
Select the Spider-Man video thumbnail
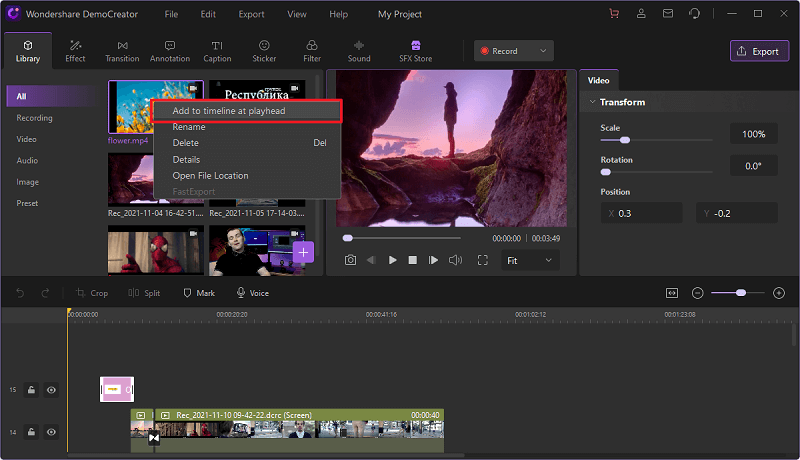click(x=156, y=250)
